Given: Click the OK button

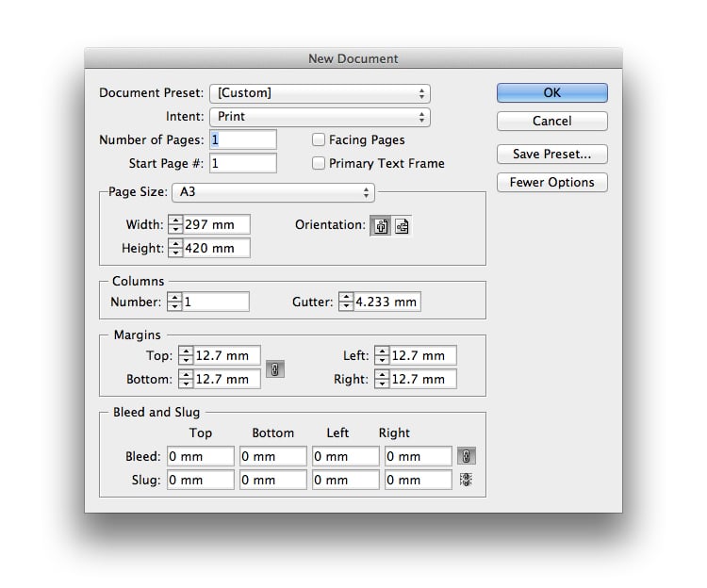Looking at the screenshot, I should pos(551,93).
